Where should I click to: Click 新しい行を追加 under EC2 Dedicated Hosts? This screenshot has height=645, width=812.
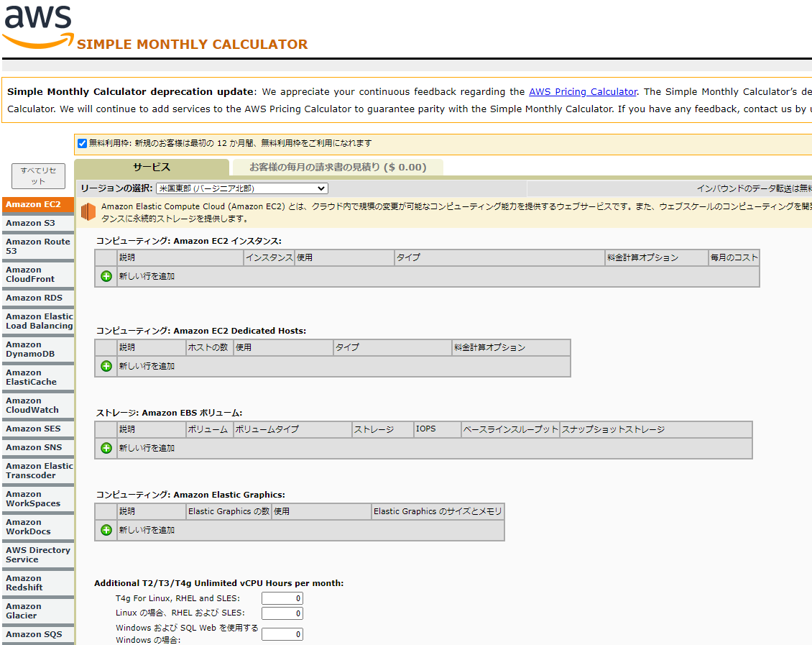point(147,366)
